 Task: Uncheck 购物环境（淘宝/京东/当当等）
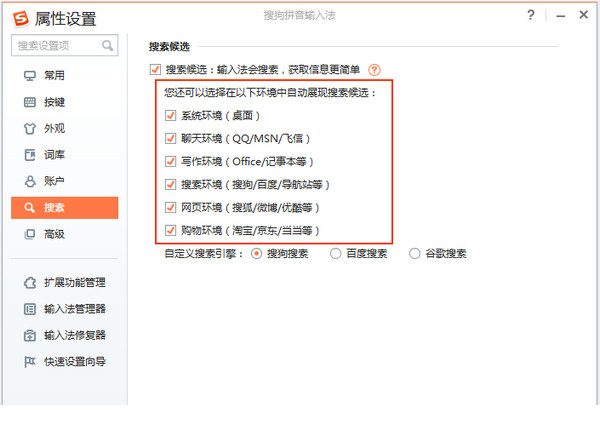tap(170, 230)
